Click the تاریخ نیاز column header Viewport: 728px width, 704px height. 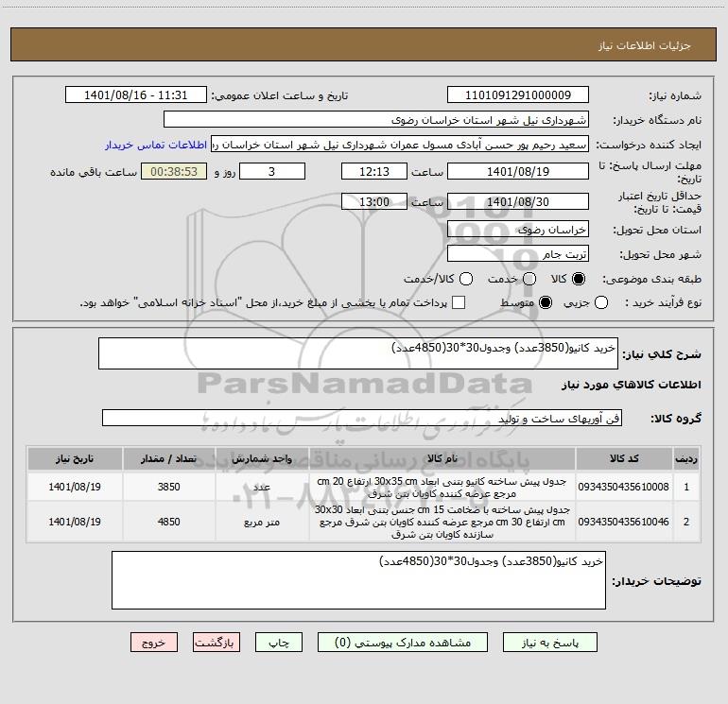pos(75,458)
